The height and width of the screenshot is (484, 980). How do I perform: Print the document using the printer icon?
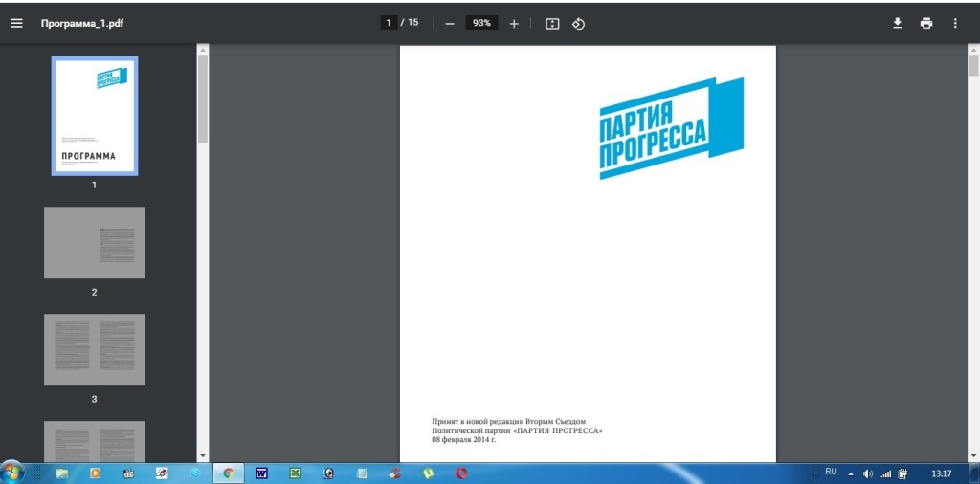(926, 23)
